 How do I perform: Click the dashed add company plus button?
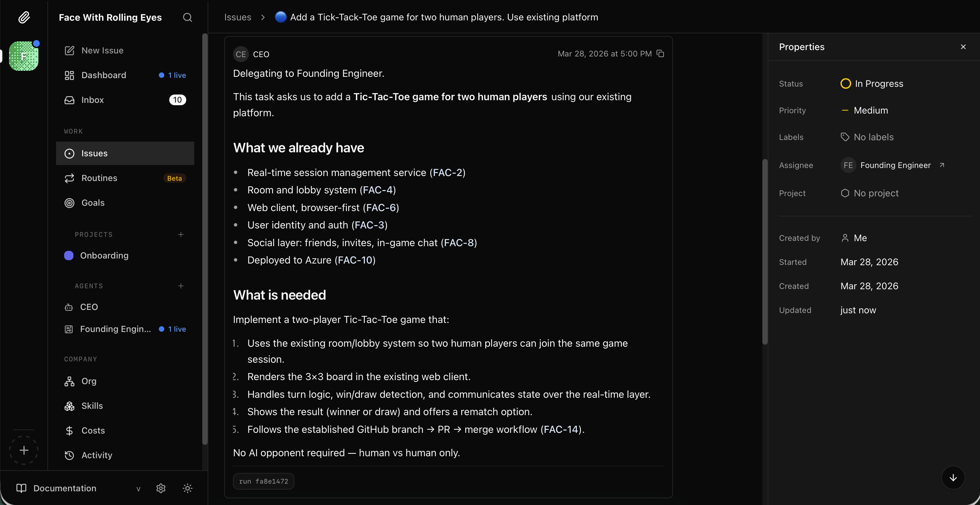coord(24,450)
